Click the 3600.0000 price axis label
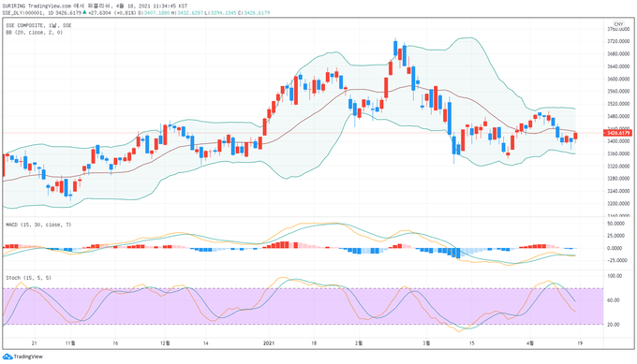637x364 pixels. 618,79
